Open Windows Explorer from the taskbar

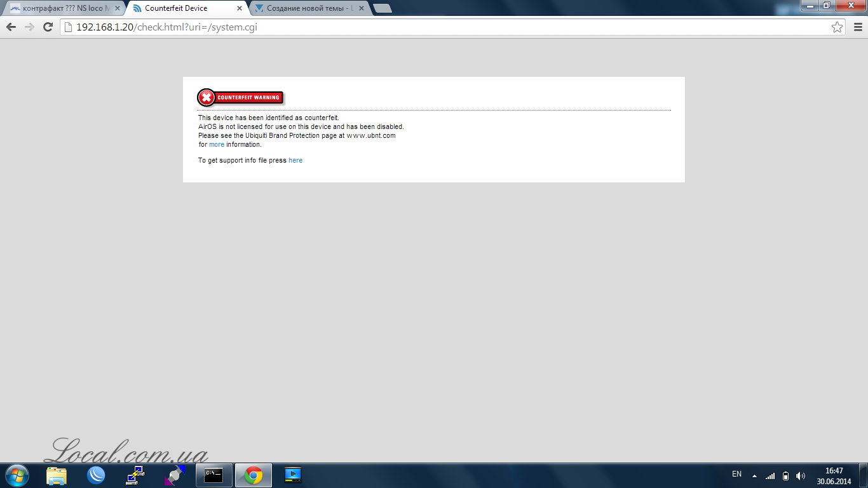[57, 475]
